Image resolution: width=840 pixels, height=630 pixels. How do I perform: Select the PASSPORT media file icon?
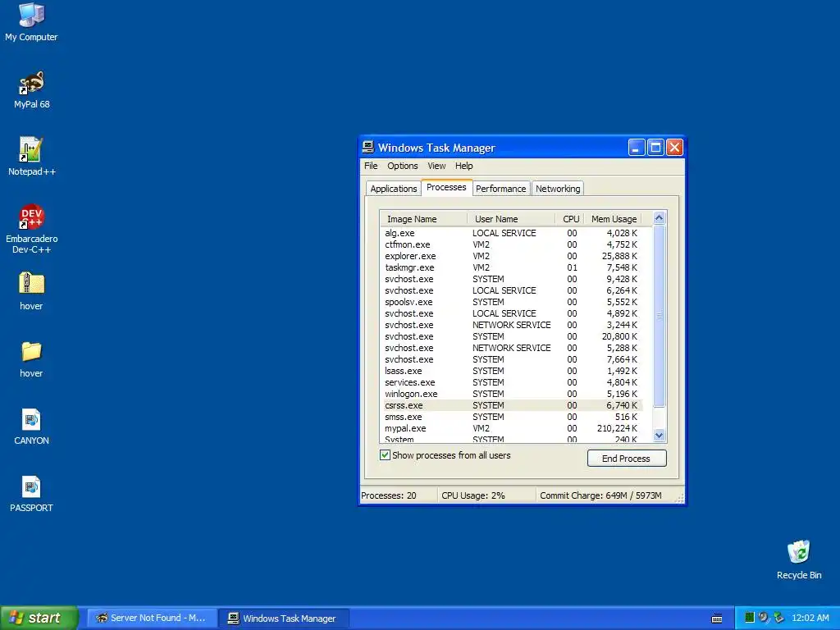pos(31,493)
